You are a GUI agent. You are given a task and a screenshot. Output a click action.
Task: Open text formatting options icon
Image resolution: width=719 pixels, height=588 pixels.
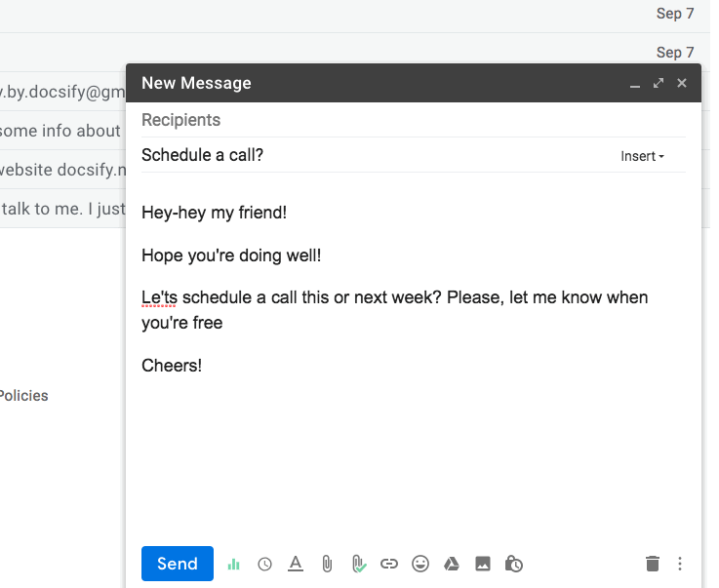[x=296, y=564]
